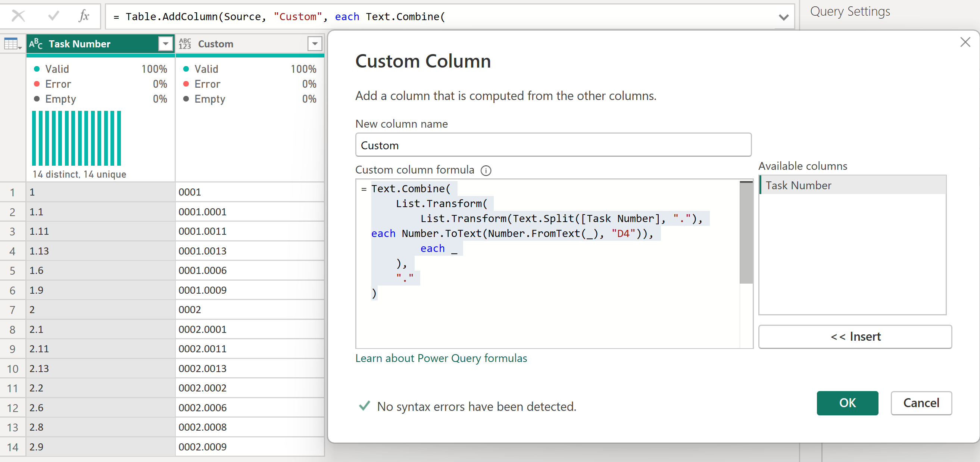Select cell with value 0002
The image size is (980, 462).
click(x=250, y=310)
